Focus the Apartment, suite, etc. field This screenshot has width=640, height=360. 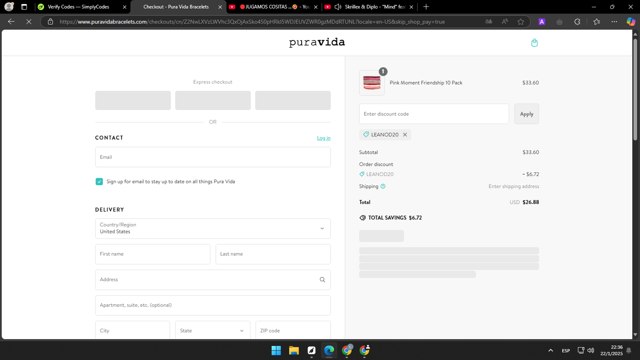coord(213,305)
